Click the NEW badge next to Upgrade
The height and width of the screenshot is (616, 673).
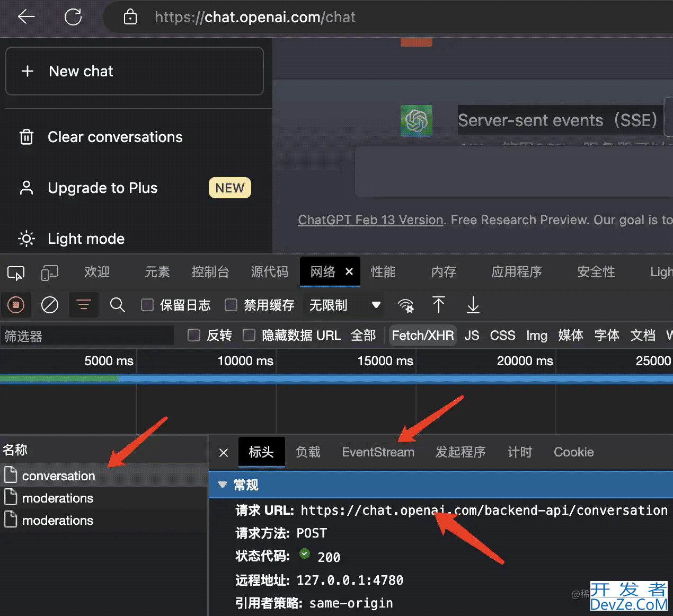coord(230,188)
